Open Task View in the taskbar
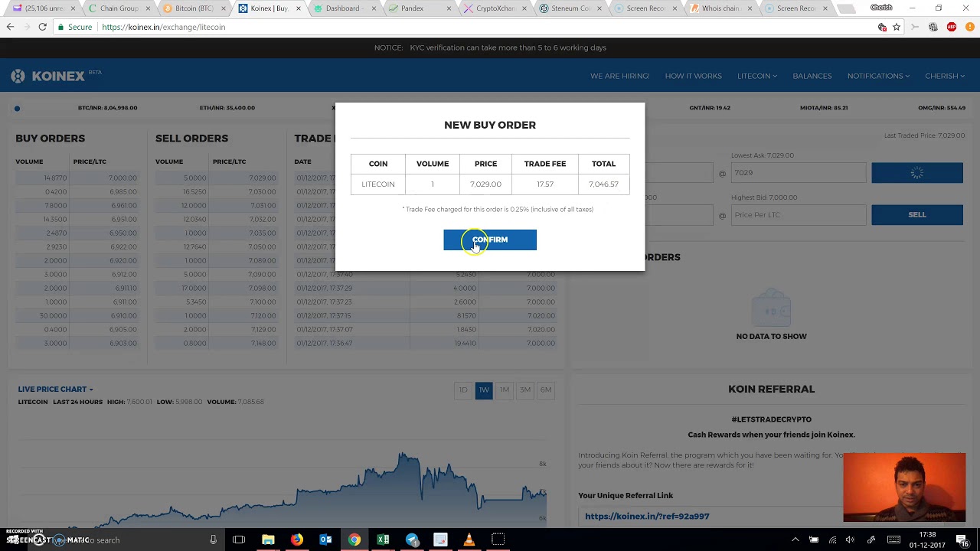The width and height of the screenshot is (980, 551). 239,540
